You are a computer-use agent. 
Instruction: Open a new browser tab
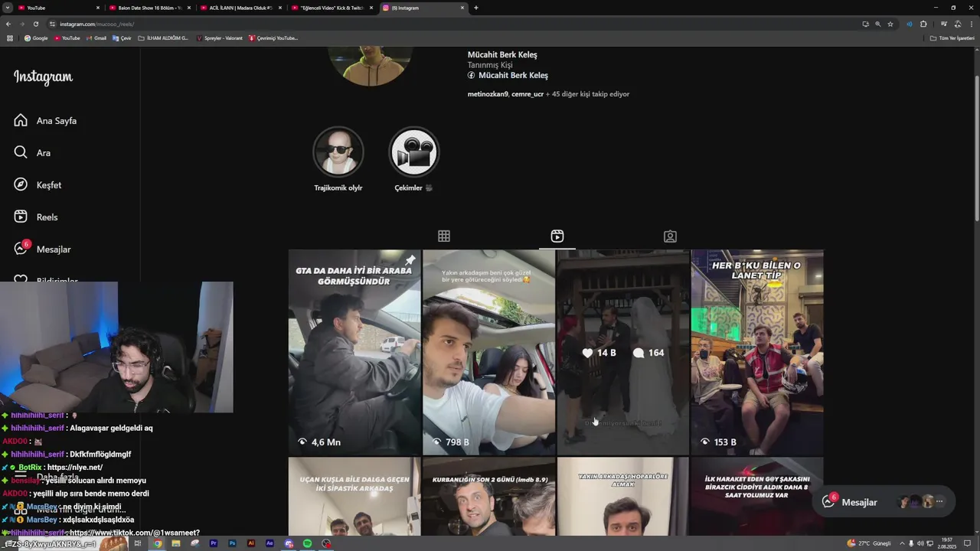click(476, 8)
